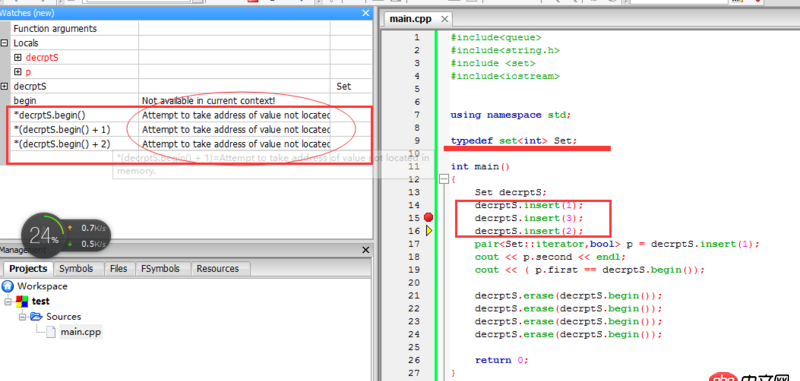Switch to the Resources tab
Image resolution: width=800 pixels, height=381 pixels.
tap(217, 268)
